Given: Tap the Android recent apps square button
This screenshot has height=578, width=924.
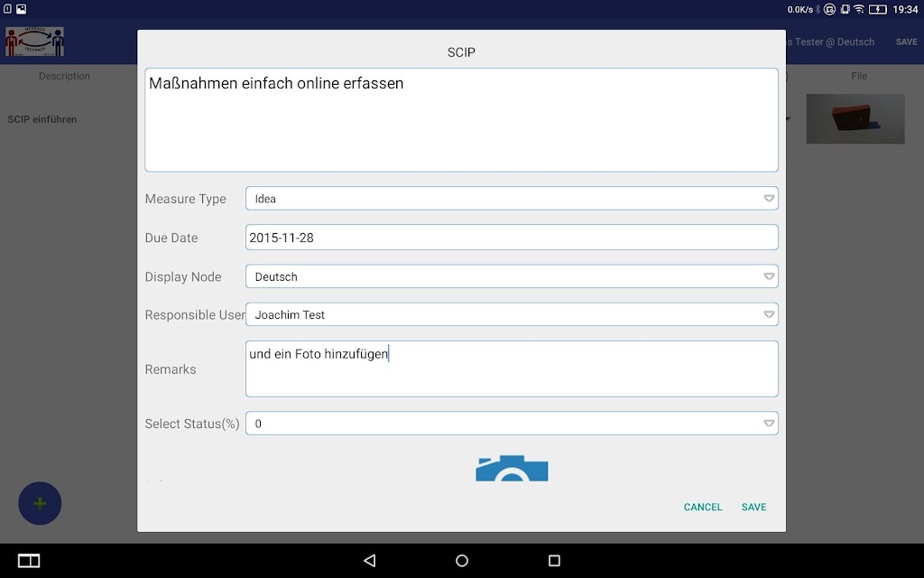Looking at the screenshot, I should pos(554,560).
